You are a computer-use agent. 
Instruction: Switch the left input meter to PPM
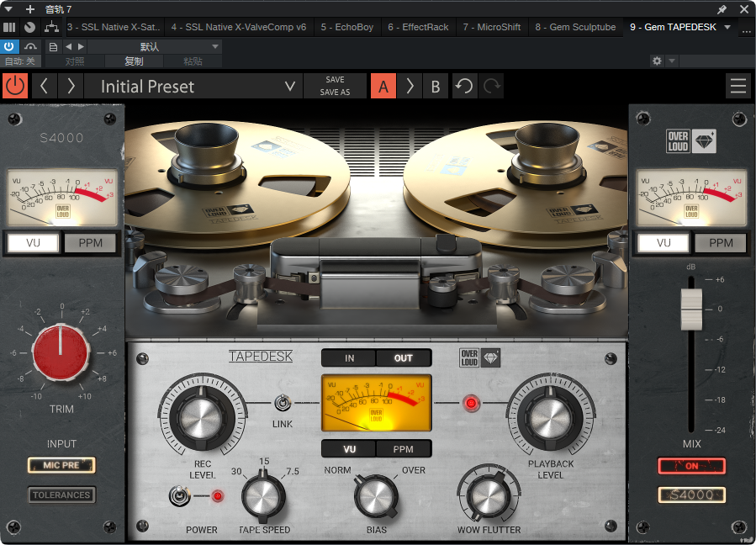(90, 242)
